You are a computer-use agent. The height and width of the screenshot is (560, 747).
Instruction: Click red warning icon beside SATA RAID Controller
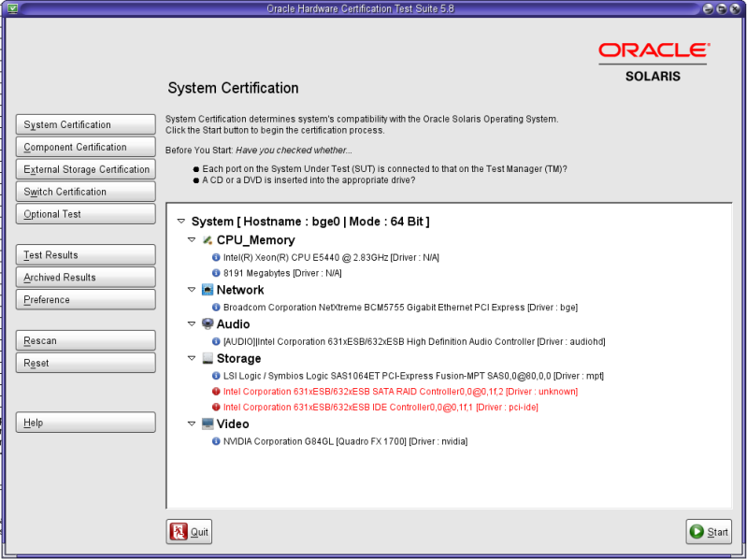pyautogui.click(x=216, y=392)
